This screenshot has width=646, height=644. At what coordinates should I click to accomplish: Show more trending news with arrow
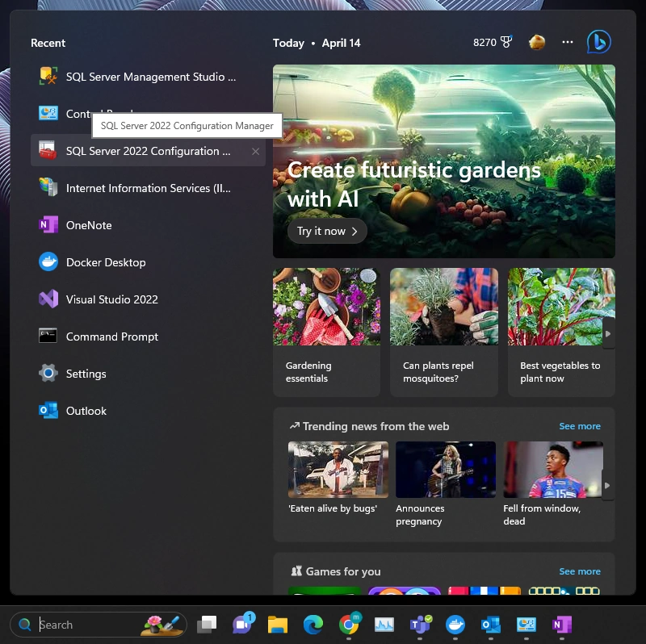[x=607, y=486]
